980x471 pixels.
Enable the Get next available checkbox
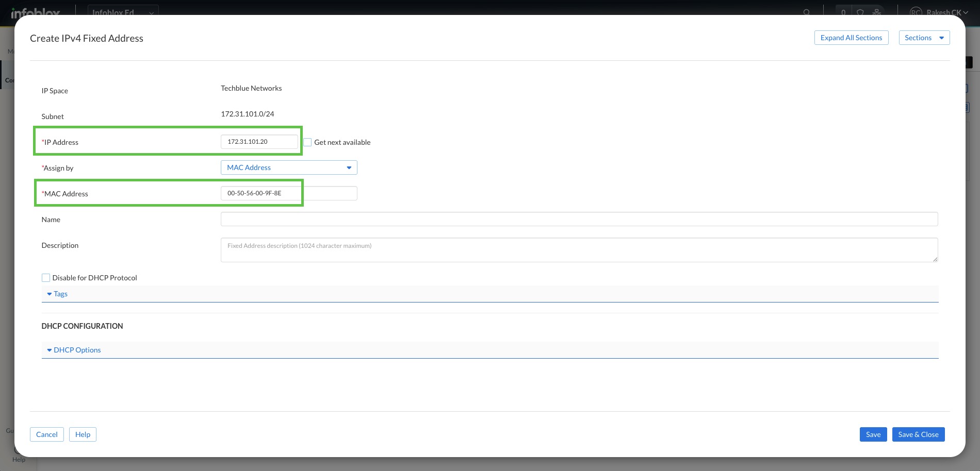[308, 142]
